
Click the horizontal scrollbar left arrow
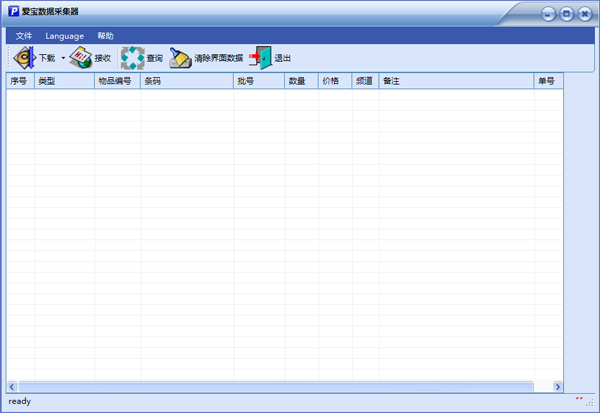click(x=12, y=387)
